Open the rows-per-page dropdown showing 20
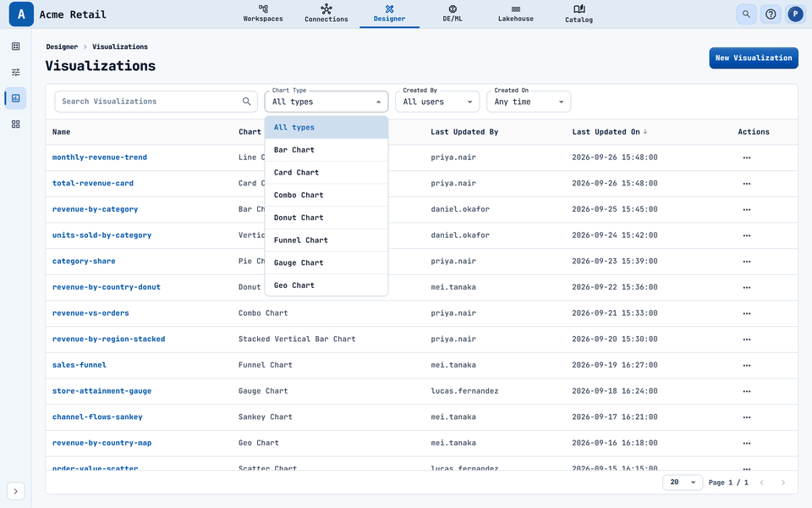The height and width of the screenshot is (508, 812). [683, 483]
